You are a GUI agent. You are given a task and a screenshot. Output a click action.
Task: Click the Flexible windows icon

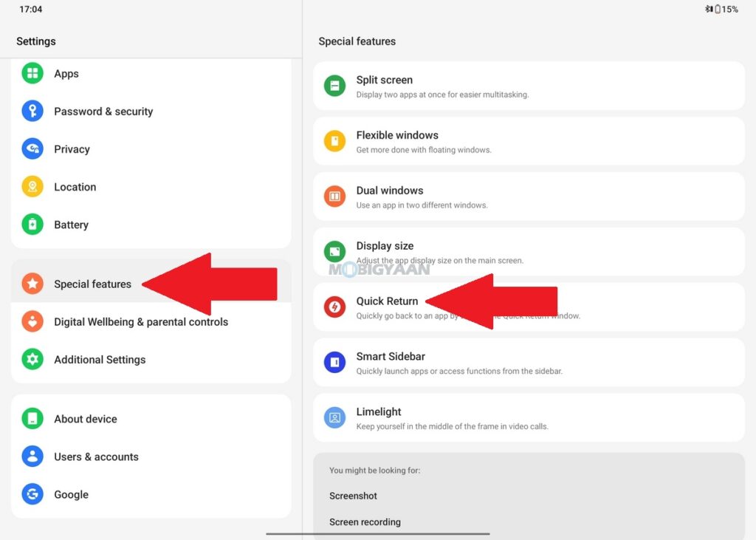click(334, 141)
